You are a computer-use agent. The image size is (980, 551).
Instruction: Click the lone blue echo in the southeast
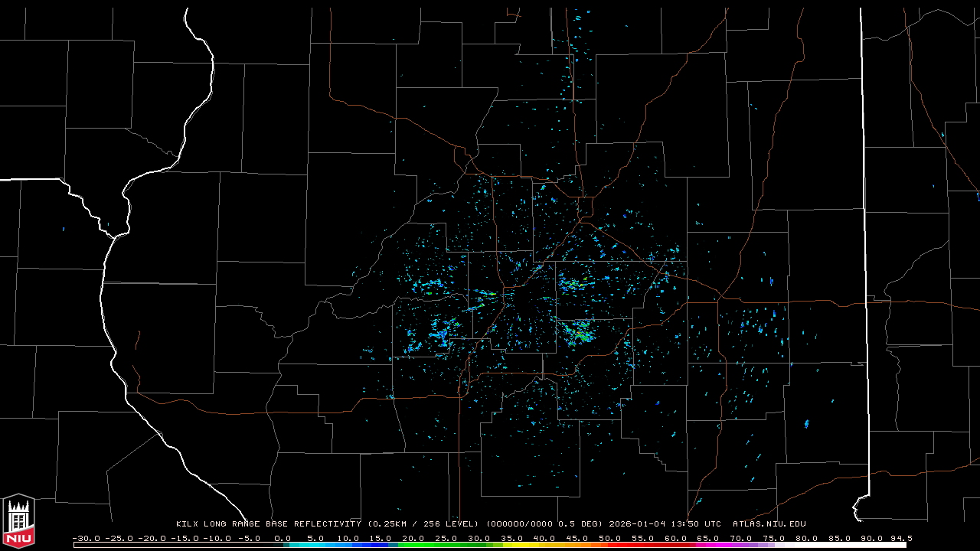tap(806, 423)
